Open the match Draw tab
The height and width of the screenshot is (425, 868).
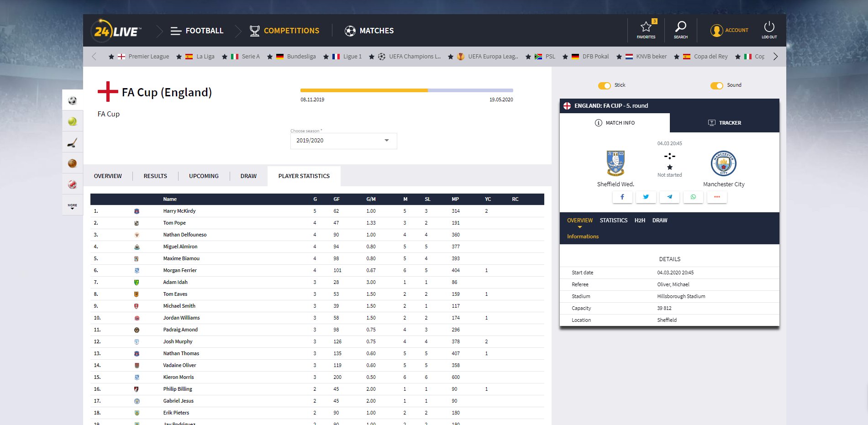point(659,220)
